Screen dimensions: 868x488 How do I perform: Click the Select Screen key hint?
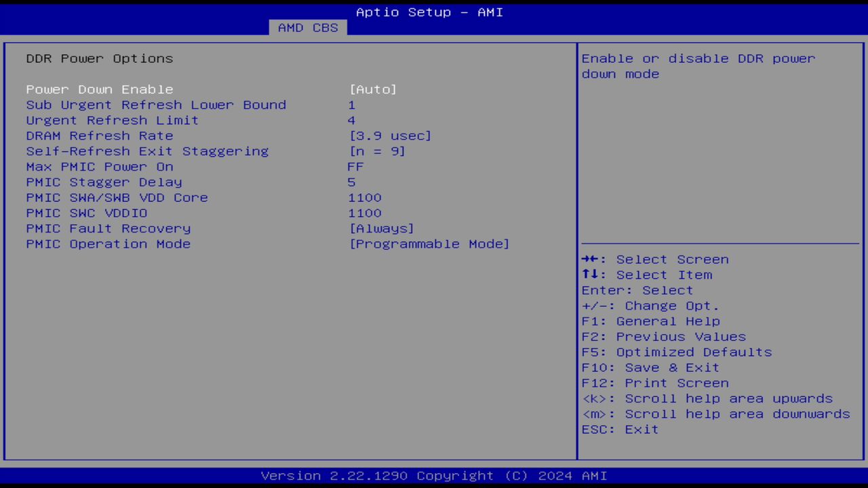pyautogui.click(x=655, y=260)
